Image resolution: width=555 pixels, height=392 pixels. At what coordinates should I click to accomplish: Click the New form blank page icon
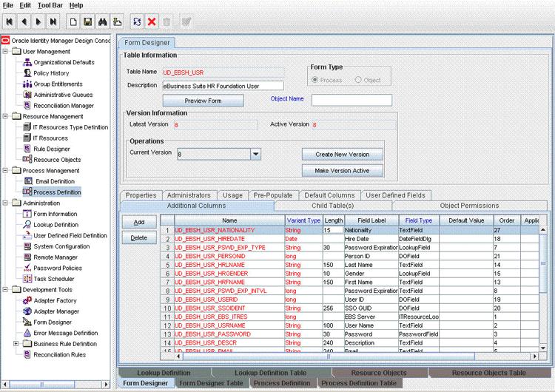click(73, 21)
